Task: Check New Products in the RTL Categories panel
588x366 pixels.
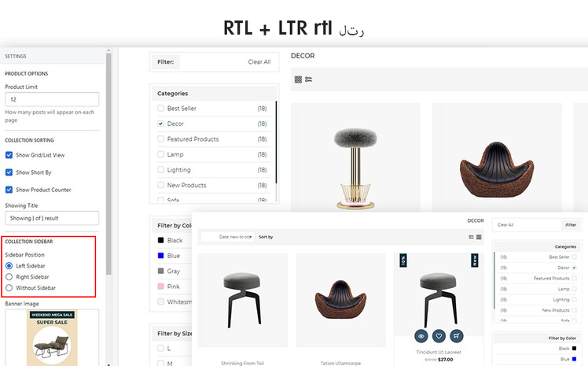Action: click(574, 310)
